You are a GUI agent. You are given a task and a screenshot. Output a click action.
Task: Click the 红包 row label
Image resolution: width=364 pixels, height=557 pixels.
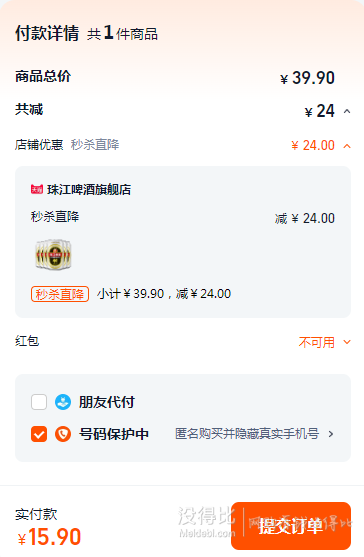[x=27, y=341]
